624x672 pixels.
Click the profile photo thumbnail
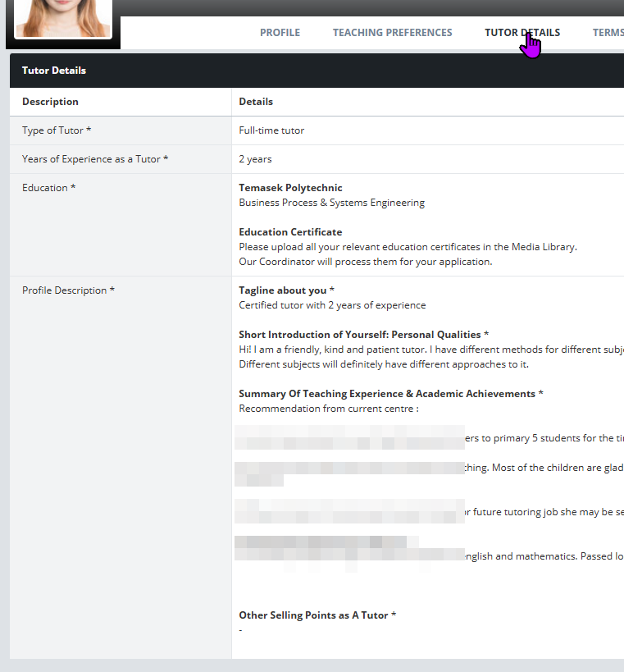pos(63,18)
